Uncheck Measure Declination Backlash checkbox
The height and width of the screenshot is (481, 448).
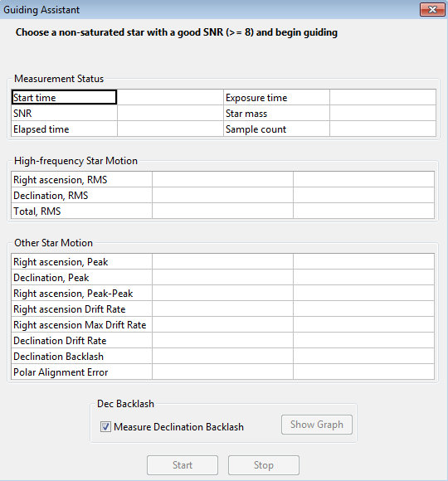coord(105,427)
